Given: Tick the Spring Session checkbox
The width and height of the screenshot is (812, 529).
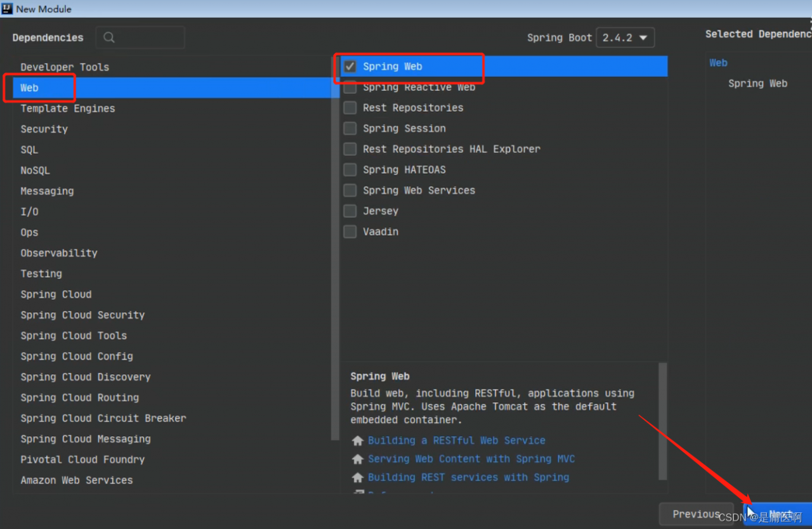Looking at the screenshot, I should pos(350,128).
